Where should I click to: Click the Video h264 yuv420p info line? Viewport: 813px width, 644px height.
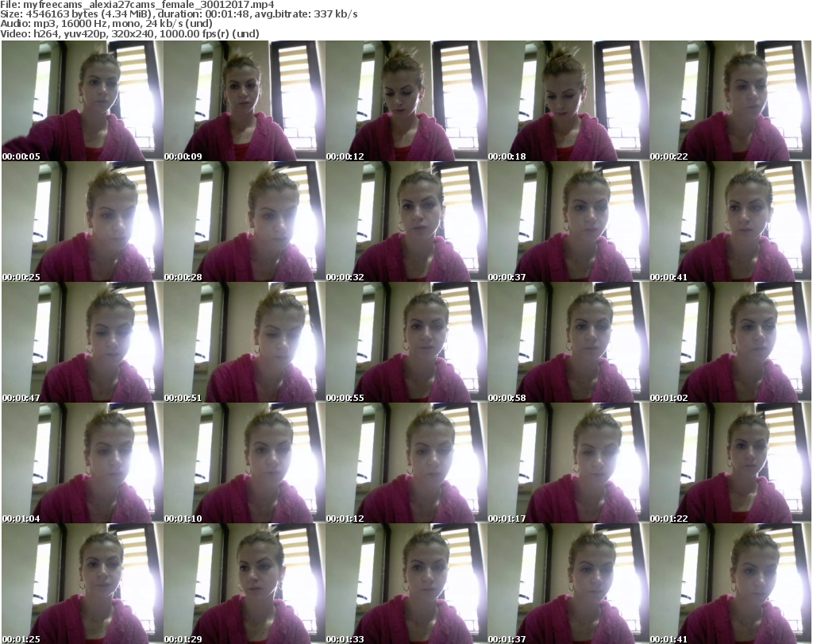click(129, 33)
